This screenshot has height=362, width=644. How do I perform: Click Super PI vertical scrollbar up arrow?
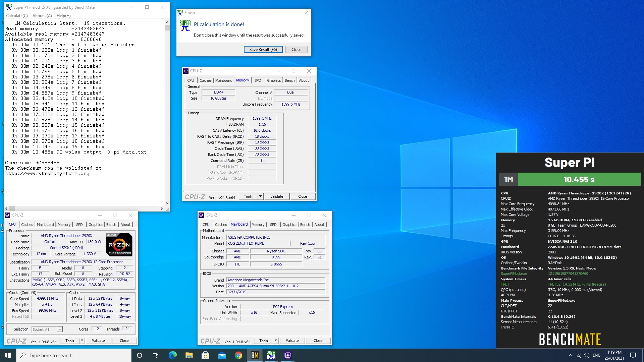pos(167,22)
